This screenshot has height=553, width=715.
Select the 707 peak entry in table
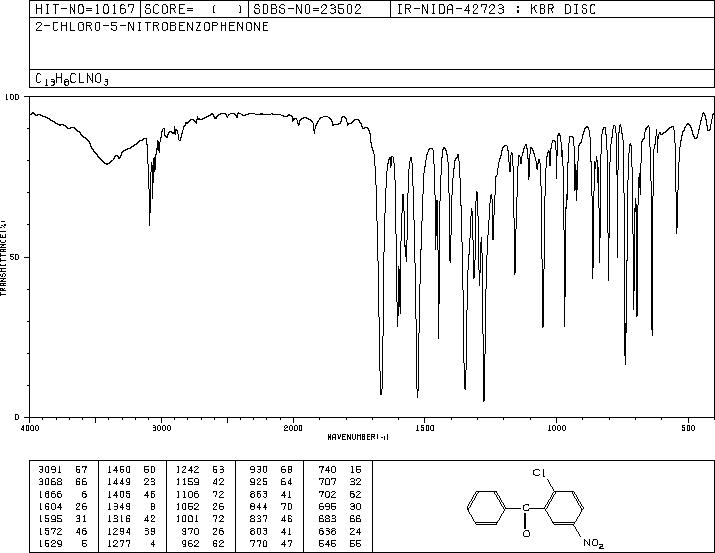tap(340, 482)
